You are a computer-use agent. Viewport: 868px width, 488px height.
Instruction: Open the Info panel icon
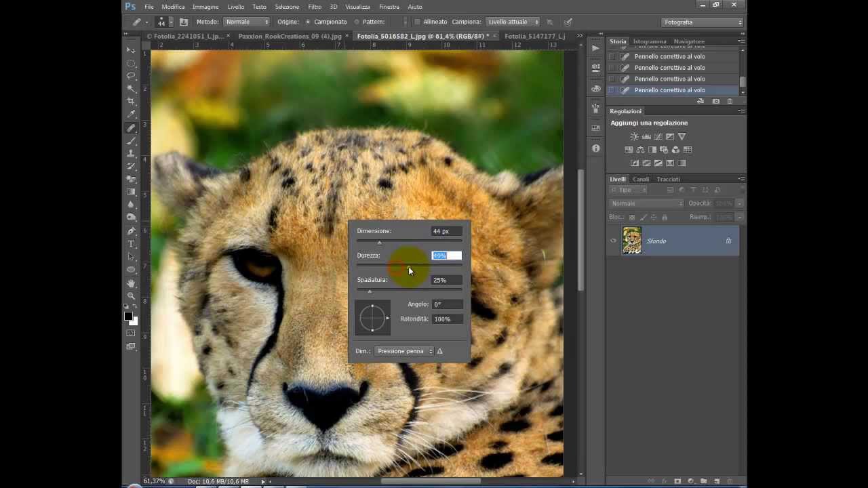tap(595, 148)
